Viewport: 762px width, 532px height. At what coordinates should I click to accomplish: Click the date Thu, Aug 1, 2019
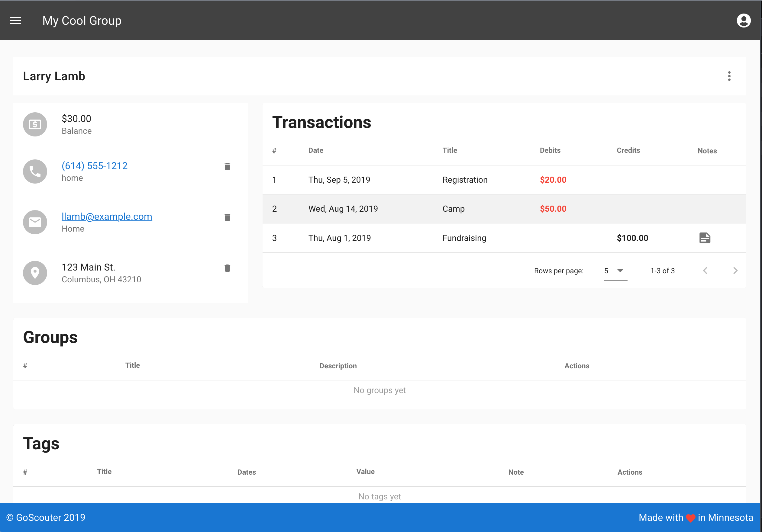pos(340,238)
